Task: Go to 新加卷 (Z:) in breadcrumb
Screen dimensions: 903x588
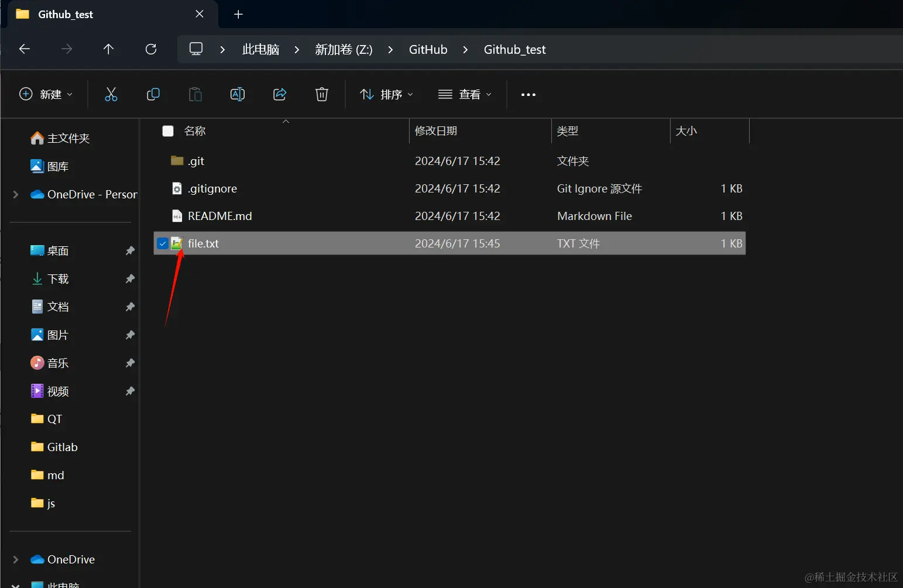Action: point(344,50)
